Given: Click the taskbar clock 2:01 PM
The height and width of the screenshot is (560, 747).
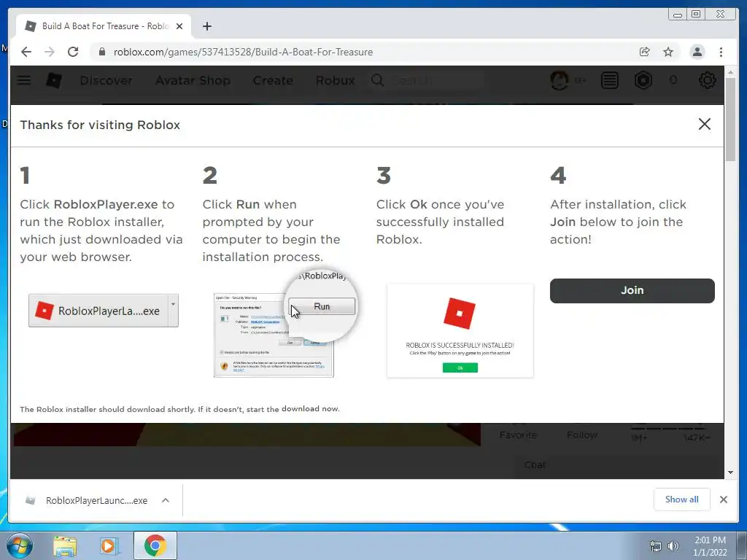Looking at the screenshot, I should [x=710, y=546].
